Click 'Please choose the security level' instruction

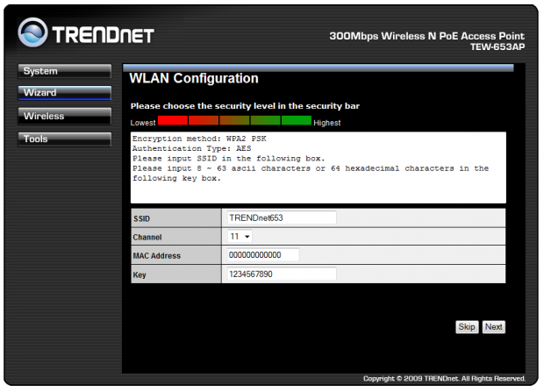pos(245,106)
